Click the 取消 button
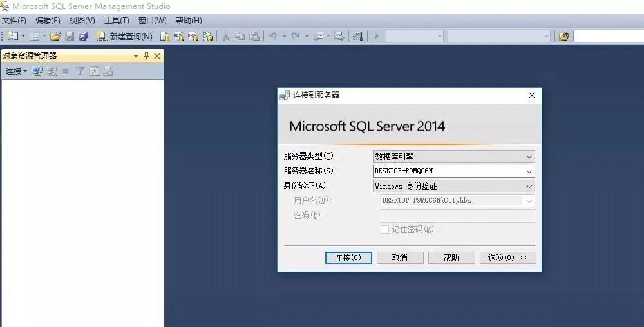This screenshot has width=644, height=327. (x=400, y=257)
